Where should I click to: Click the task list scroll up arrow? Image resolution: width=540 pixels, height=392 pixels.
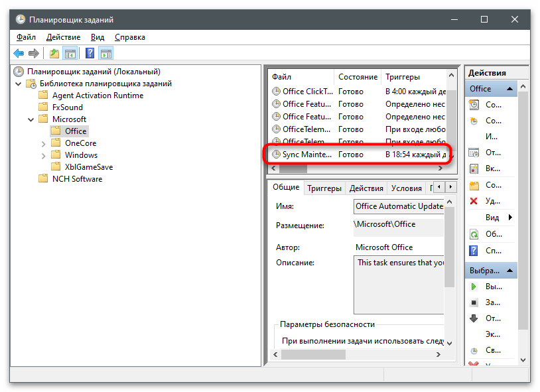(452, 75)
